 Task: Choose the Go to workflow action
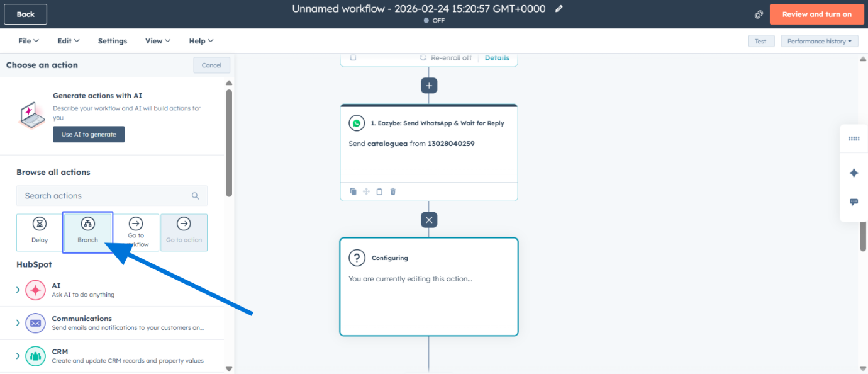coord(136,232)
